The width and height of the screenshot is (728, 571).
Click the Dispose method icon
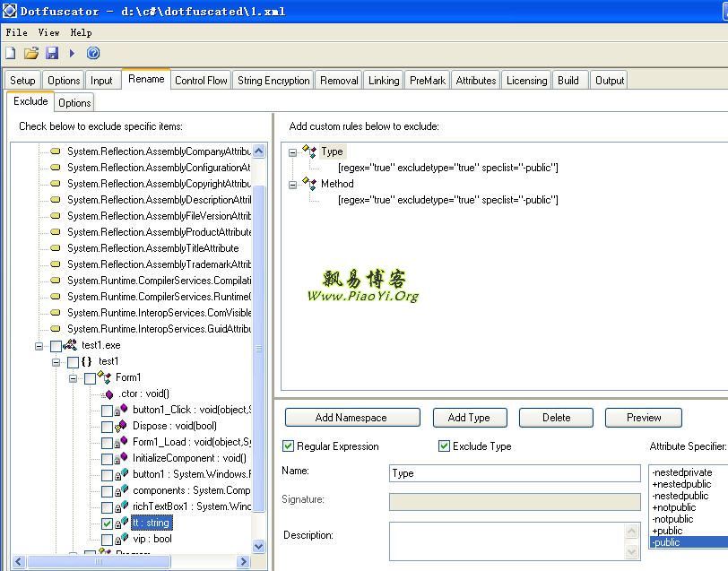(121, 426)
